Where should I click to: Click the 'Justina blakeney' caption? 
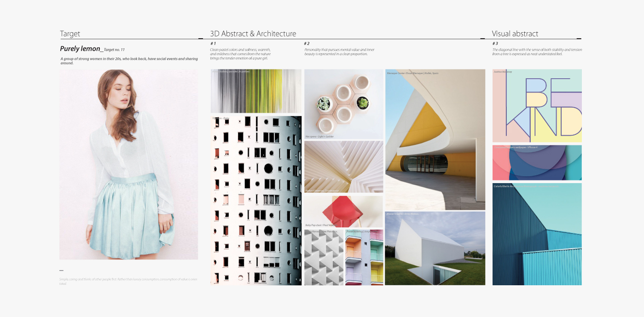503,72
